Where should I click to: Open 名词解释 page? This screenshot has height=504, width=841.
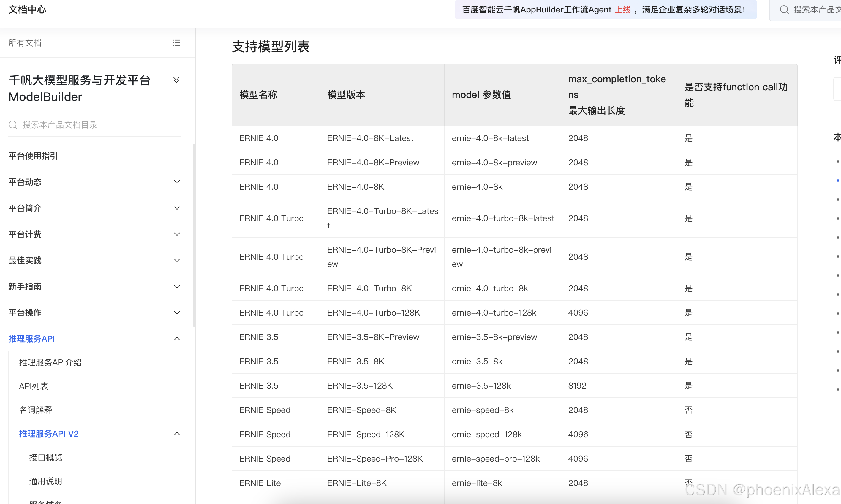[36, 410]
